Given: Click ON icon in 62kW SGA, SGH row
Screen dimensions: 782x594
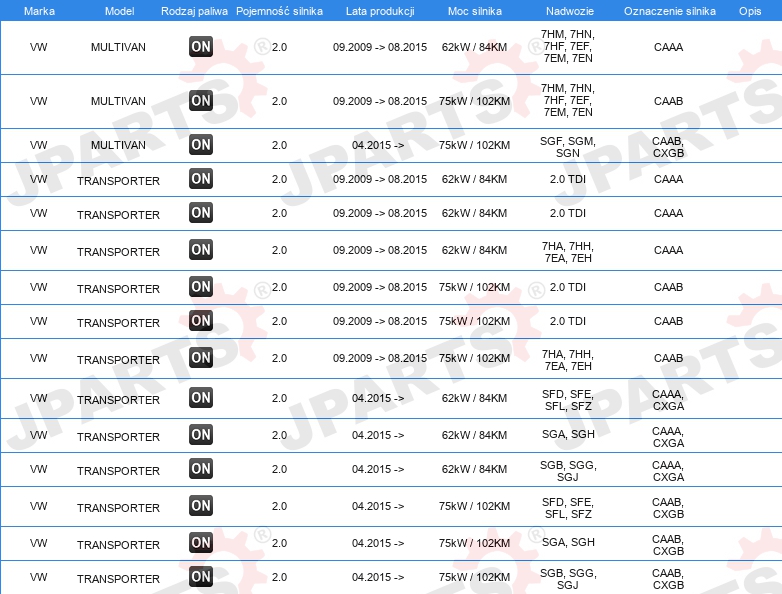Looking at the screenshot, I should [x=201, y=435].
